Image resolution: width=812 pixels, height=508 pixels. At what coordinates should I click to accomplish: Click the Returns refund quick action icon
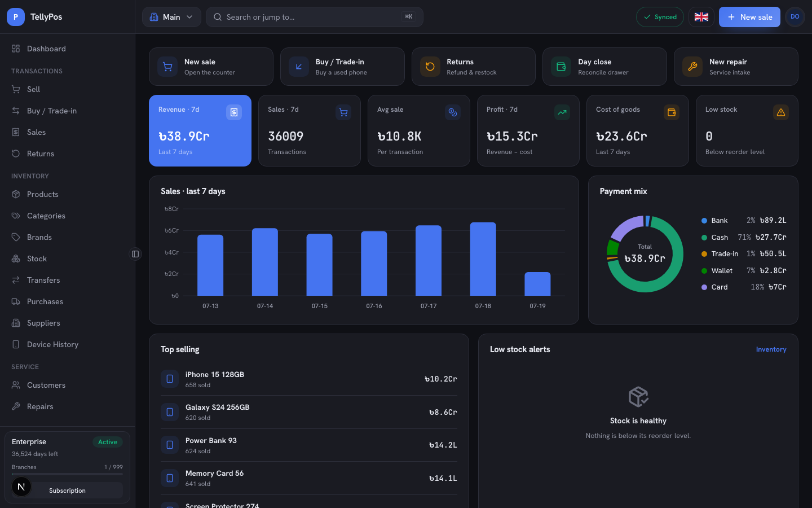point(430,67)
